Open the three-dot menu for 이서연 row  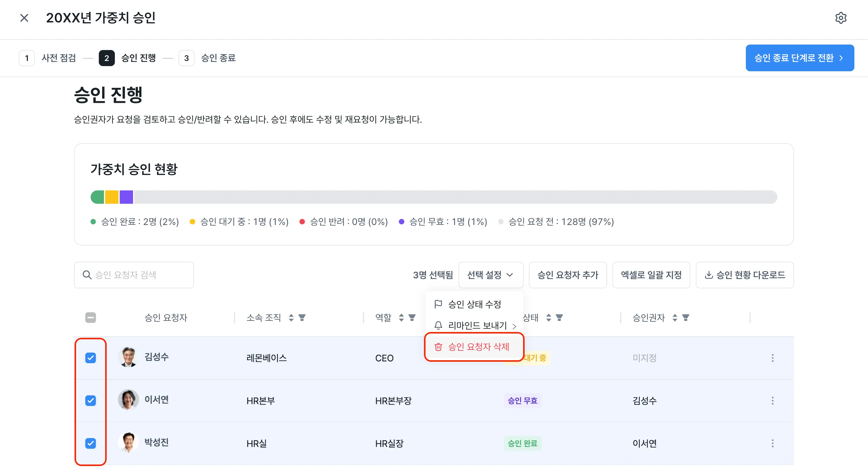tap(772, 401)
